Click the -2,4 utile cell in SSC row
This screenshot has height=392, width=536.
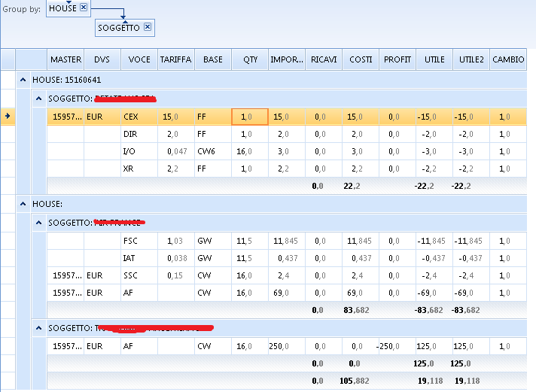click(x=434, y=275)
